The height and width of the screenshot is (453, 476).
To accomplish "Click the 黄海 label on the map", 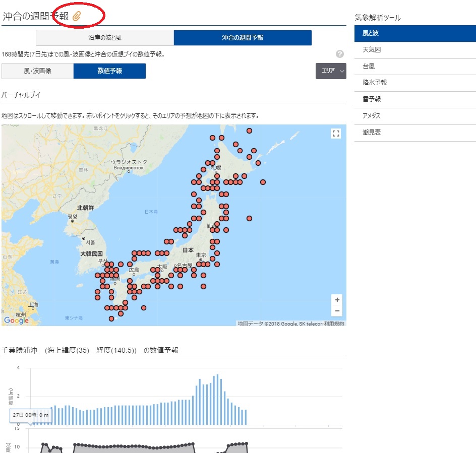I will point(54,262).
